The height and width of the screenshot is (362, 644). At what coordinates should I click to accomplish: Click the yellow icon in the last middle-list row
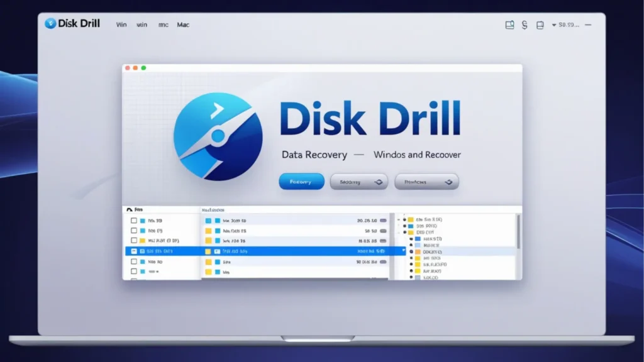[x=209, y=271]
